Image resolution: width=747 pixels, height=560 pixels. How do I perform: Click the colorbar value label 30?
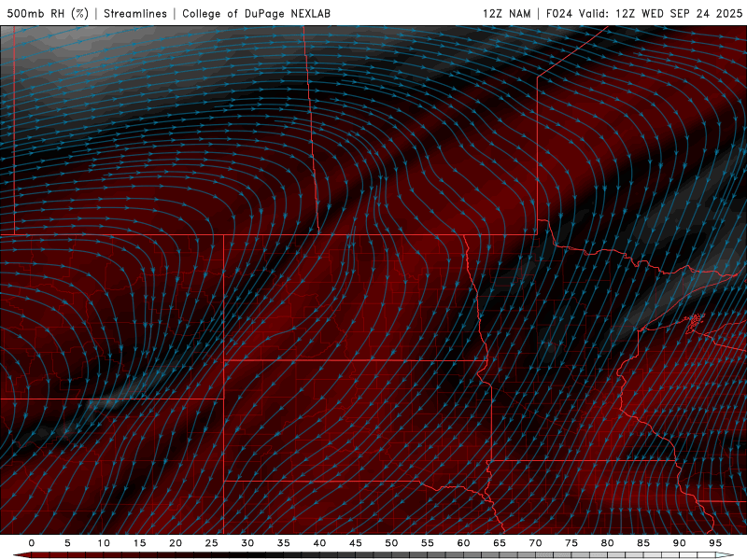pos(247,543)
